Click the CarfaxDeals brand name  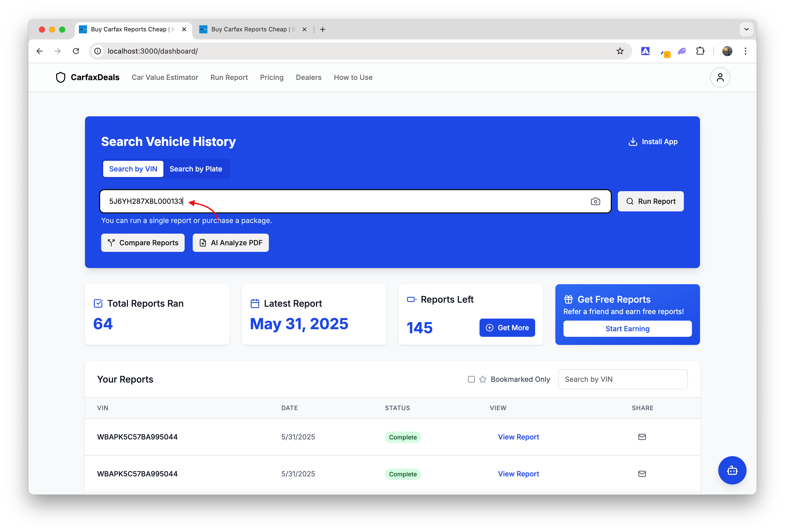(95, 77)
